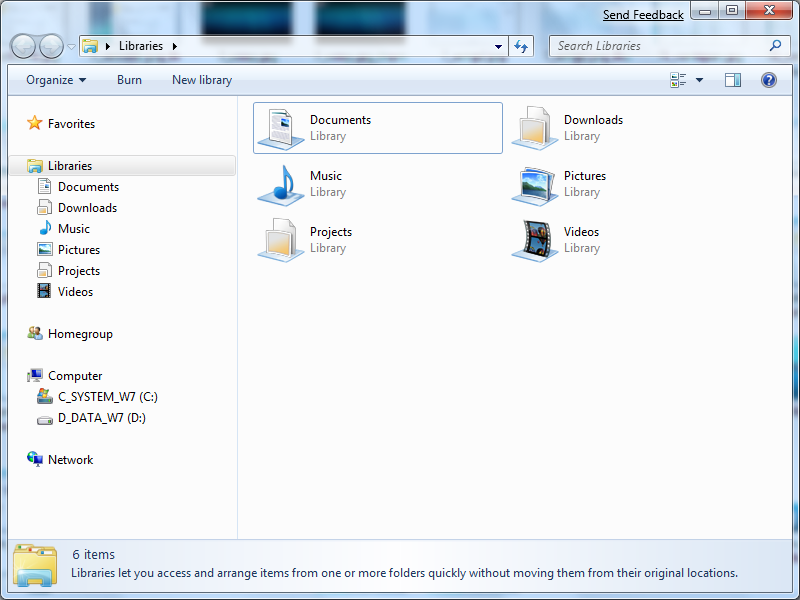Select Documents in the navigation tree

[x=88, y=187]
